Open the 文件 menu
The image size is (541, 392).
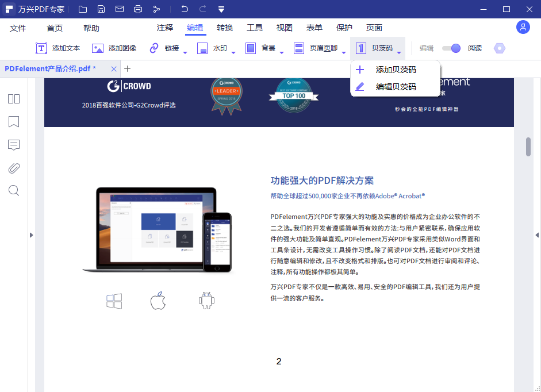(x=18, y=27)
